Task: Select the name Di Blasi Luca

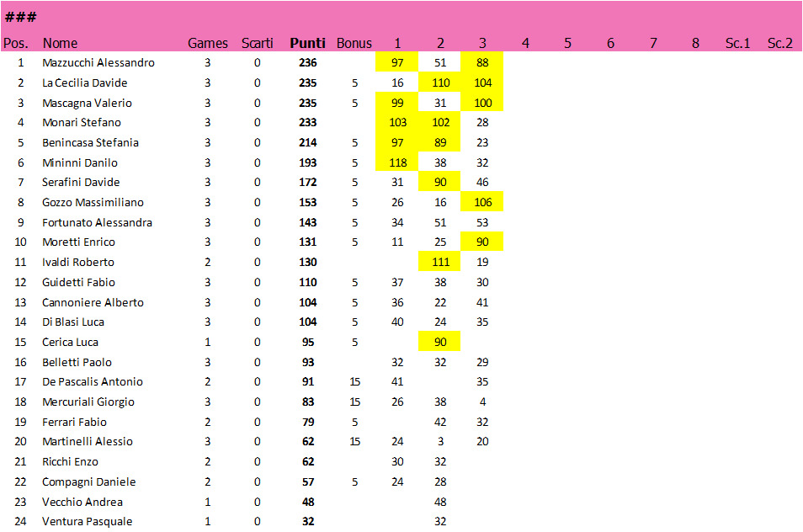Action: pyautogui.click(x=72, y=322)
